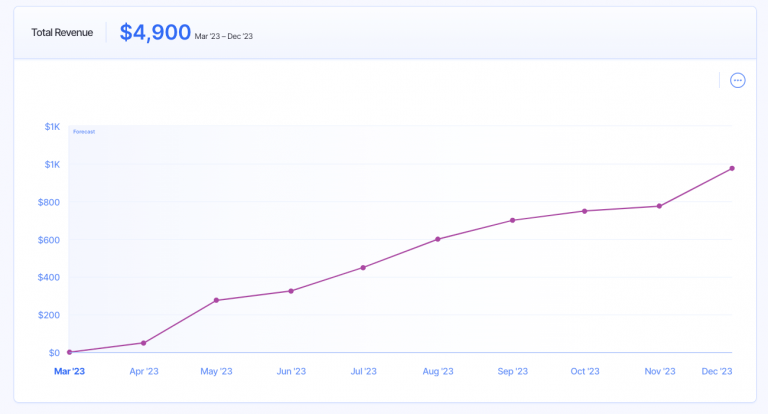The height and width of the screenshot is (414, 768).
Task: Click the Total Revenue title
Action: point(62,32)
